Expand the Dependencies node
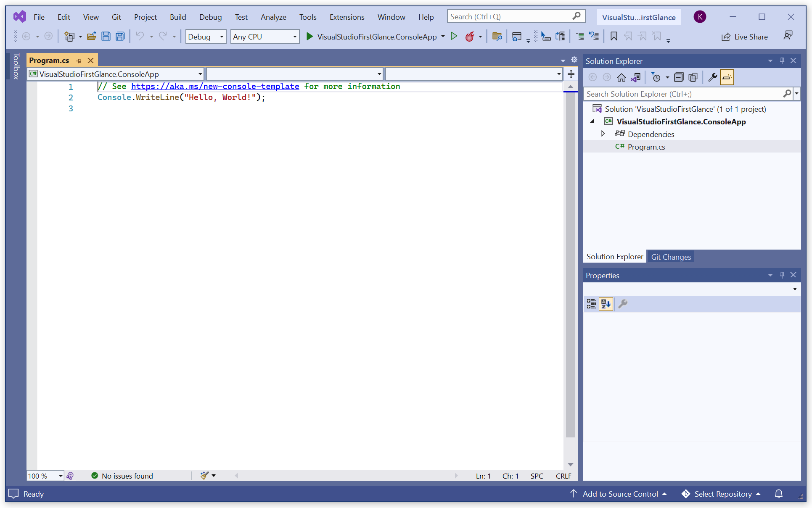 click(603, 134)
